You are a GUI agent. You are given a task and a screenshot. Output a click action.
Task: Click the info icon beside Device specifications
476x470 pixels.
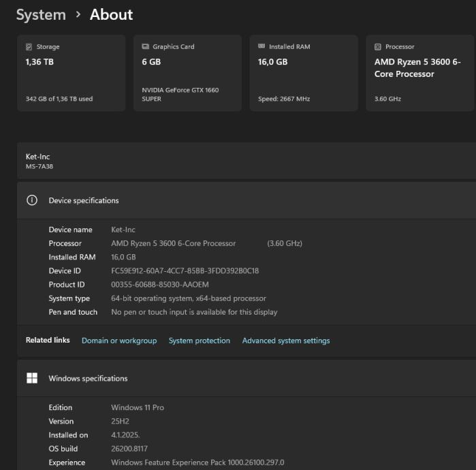31,200
